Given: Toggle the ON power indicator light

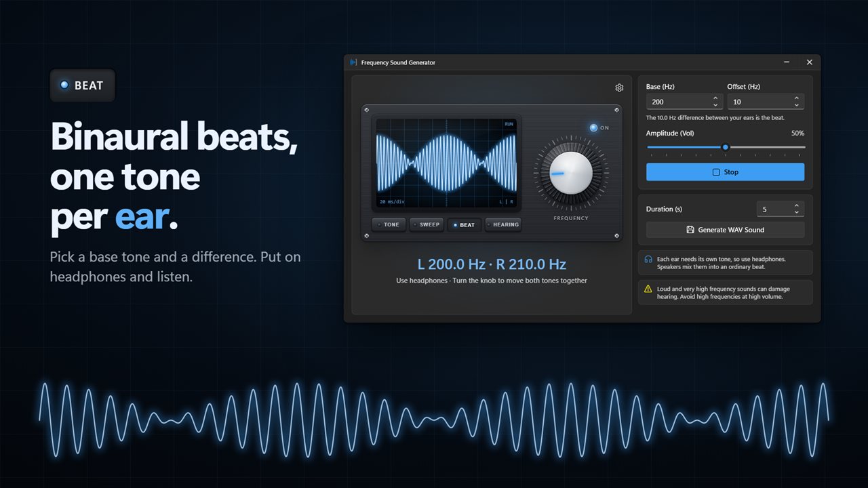Looking at the screenshot, I should point(594,127).
